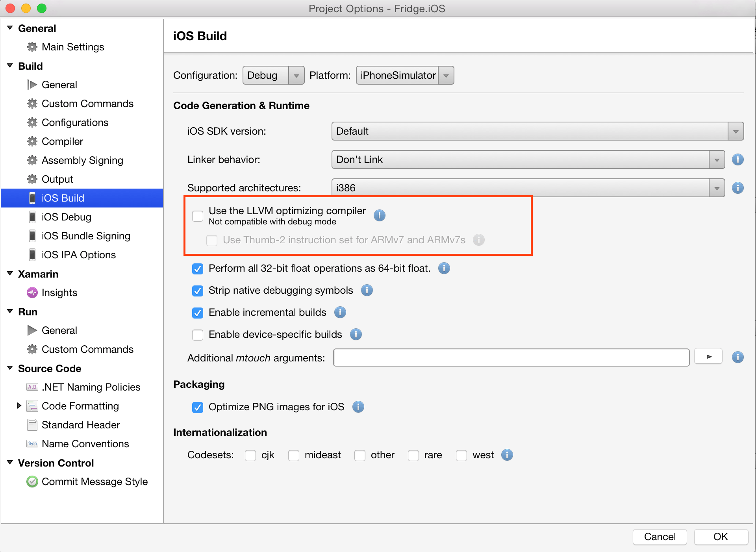Click info icon next to Enable incremental builds
The image size is (756, 552).
coord(340,312)
